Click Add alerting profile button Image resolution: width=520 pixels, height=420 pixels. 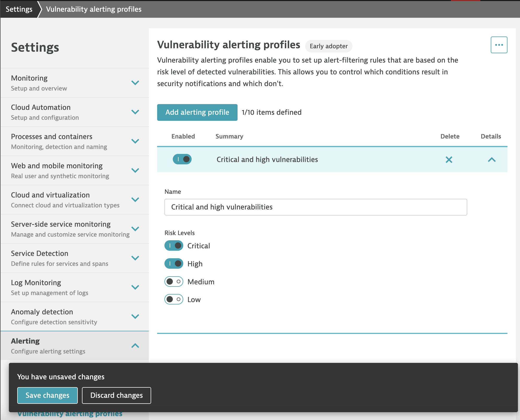tap(197, 112)
